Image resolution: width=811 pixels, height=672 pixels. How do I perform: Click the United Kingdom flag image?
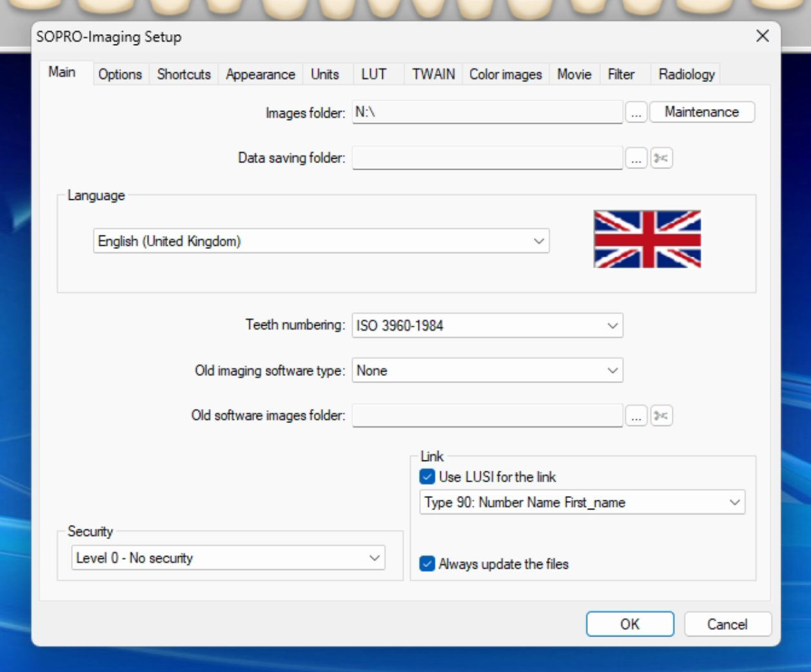647,239
